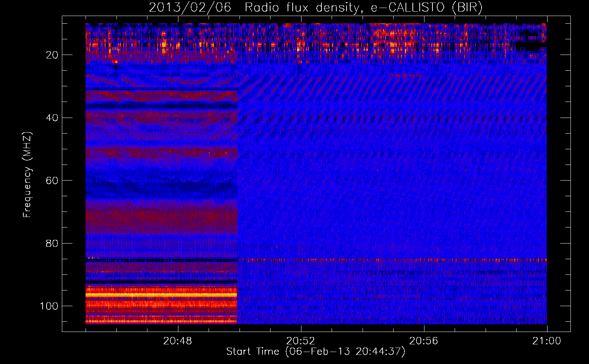Click the 20:52 time tick label
Screen dimensions: 589x364
tap(301, 341)
